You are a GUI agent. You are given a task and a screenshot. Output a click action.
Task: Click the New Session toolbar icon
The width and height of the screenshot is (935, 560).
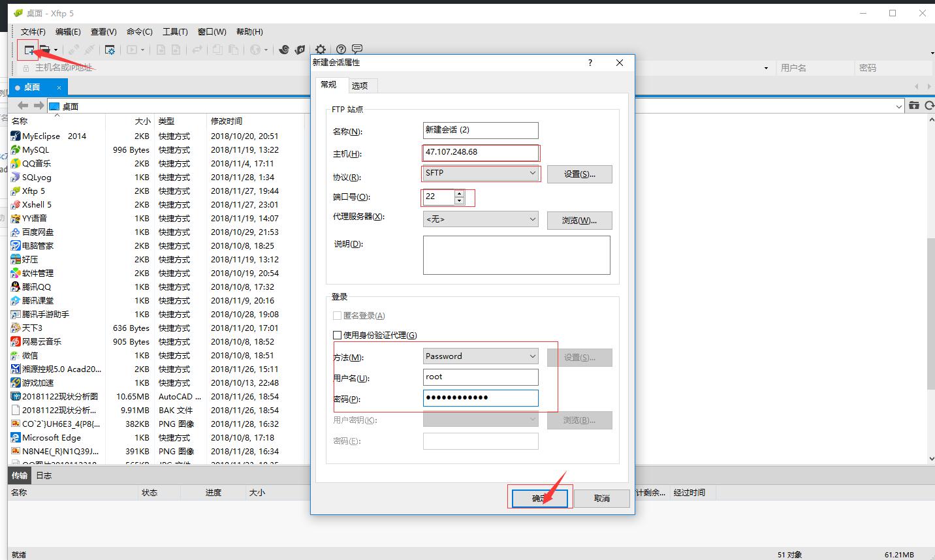(x=29, y=50)
